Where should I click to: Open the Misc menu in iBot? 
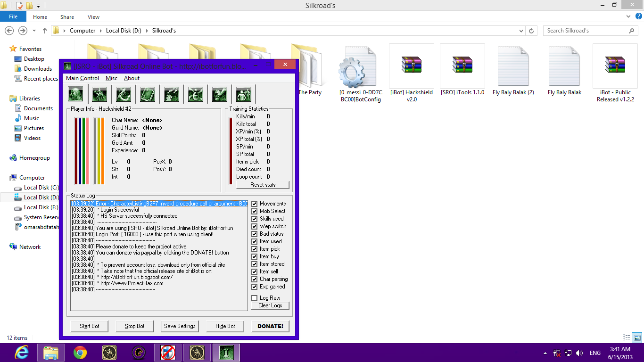(x=111, y=78)
